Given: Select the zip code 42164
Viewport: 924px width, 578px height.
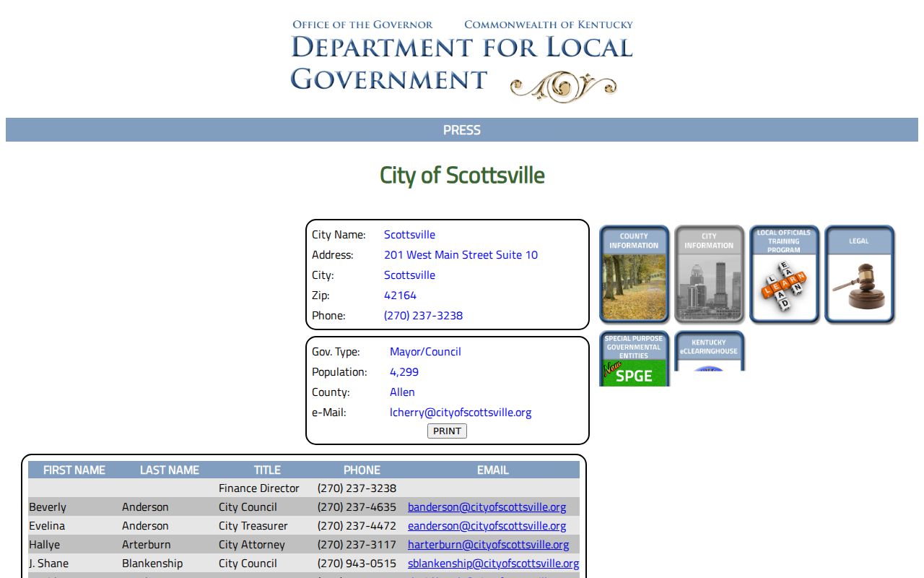Looking at the screenshot, I should (x=400, y=296).
